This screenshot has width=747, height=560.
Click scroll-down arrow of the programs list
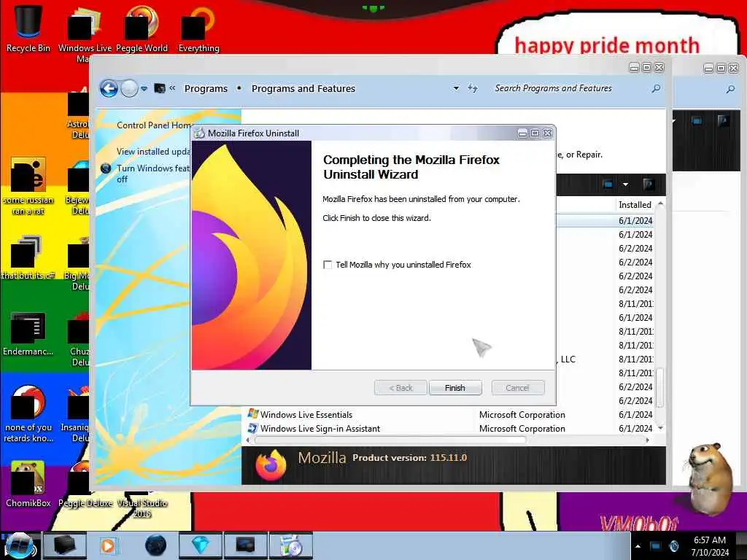pos(660,428)
